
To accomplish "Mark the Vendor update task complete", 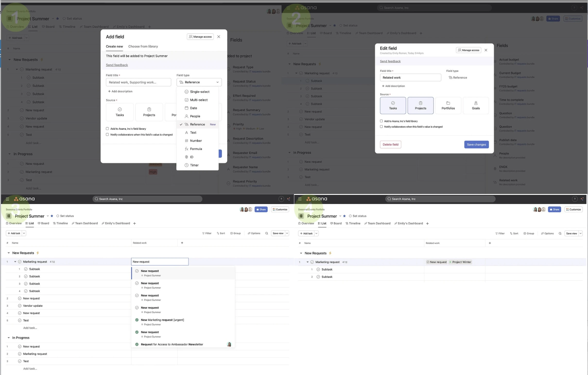I will click(21, 118).
